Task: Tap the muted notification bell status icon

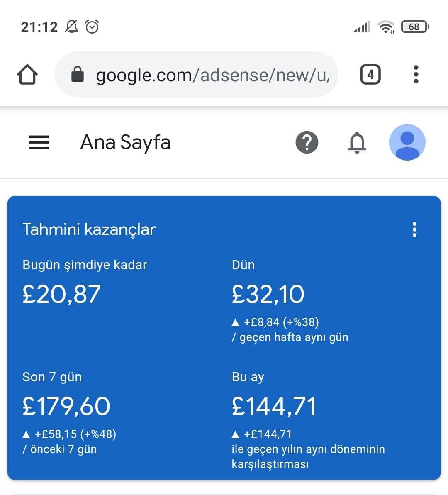Action: click(x=72, y=27)
